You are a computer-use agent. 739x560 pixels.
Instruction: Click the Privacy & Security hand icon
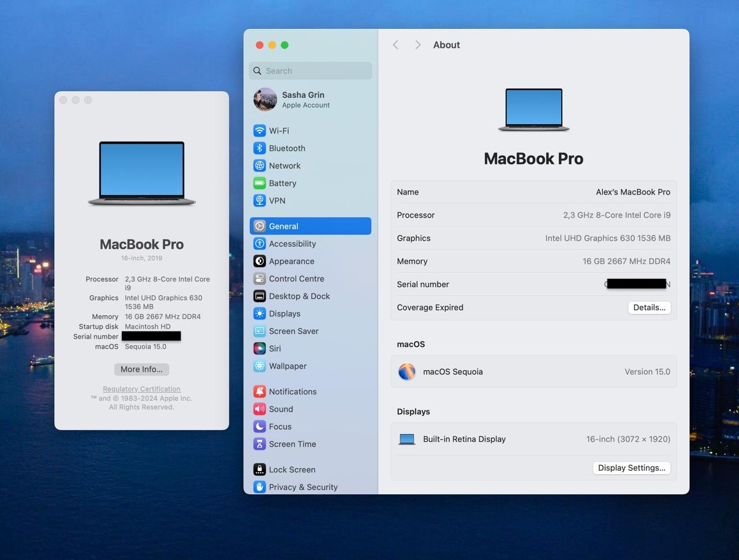click(260, 487)
